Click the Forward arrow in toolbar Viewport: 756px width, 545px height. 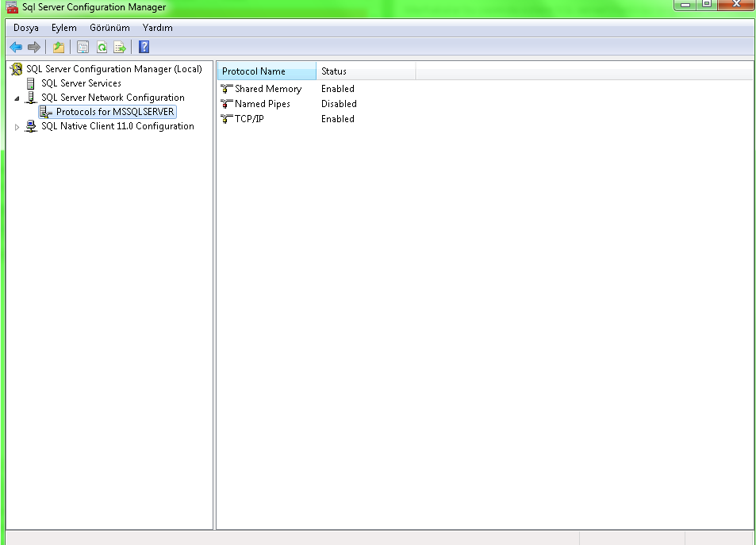34,48
